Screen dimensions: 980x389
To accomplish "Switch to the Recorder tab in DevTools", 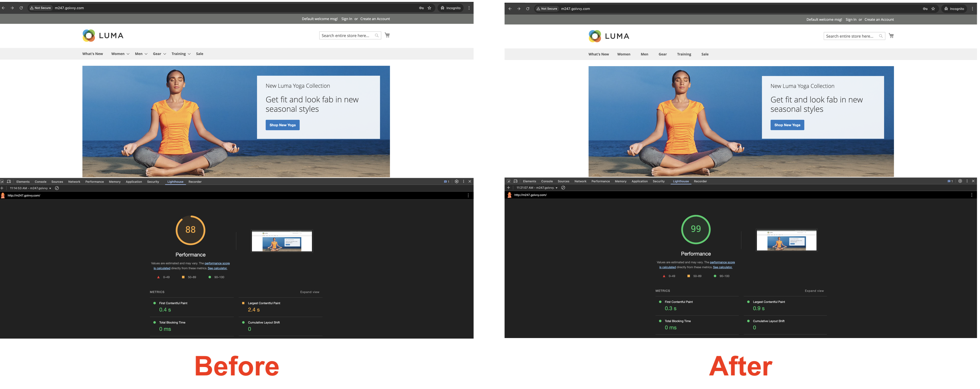I will (195, 181).
